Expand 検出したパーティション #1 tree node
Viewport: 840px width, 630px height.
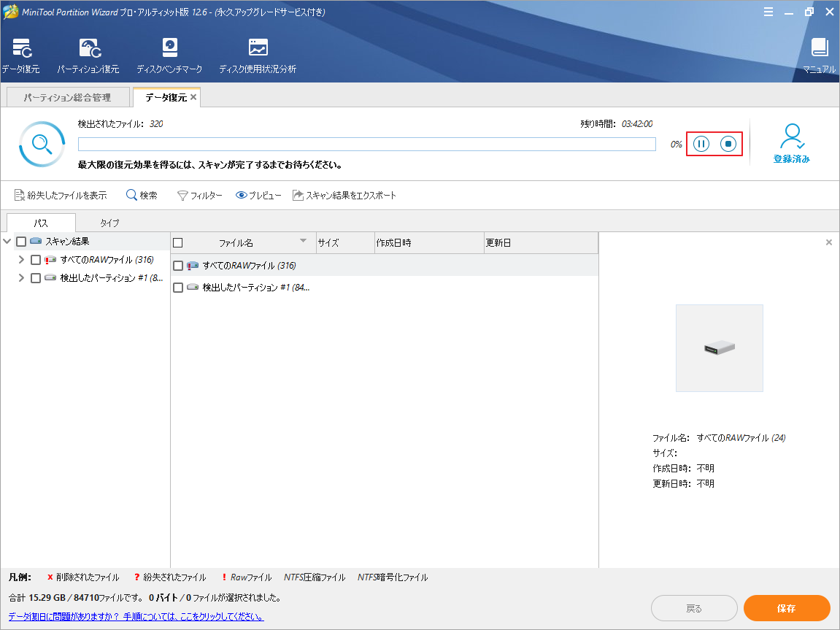[x=20, y=277]
